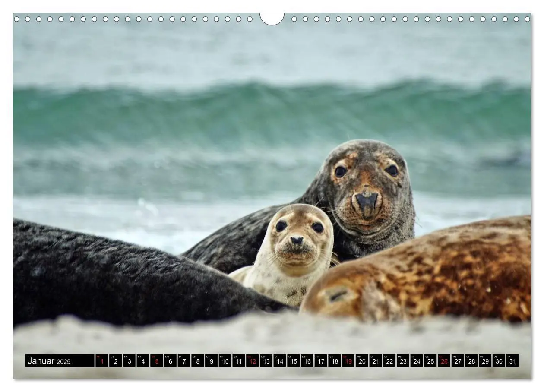Click date 6 in the date row
The width and height of the screenshot is (544, 392).
coord(170,361)
